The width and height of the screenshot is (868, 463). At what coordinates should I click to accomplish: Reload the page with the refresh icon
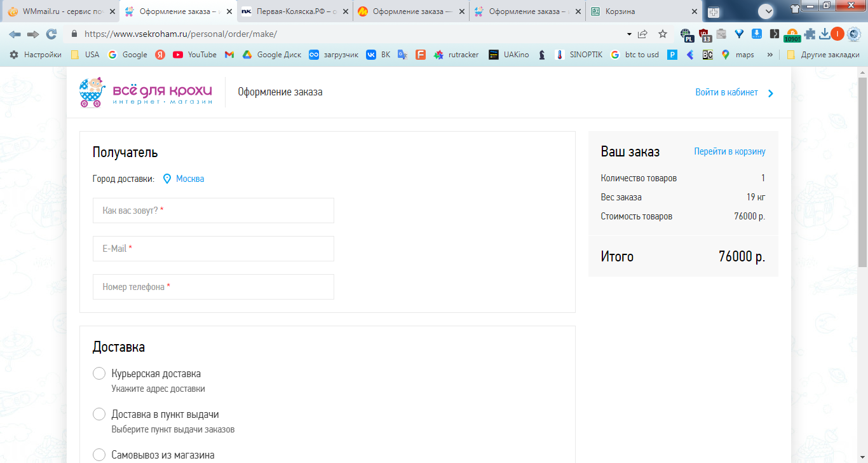tap(51, 34)
